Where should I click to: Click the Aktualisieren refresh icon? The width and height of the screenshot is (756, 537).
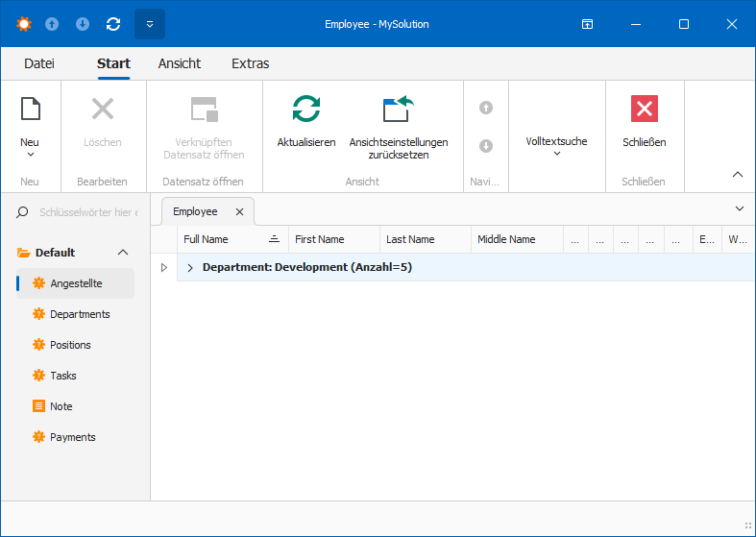click(x=306, y=109)
